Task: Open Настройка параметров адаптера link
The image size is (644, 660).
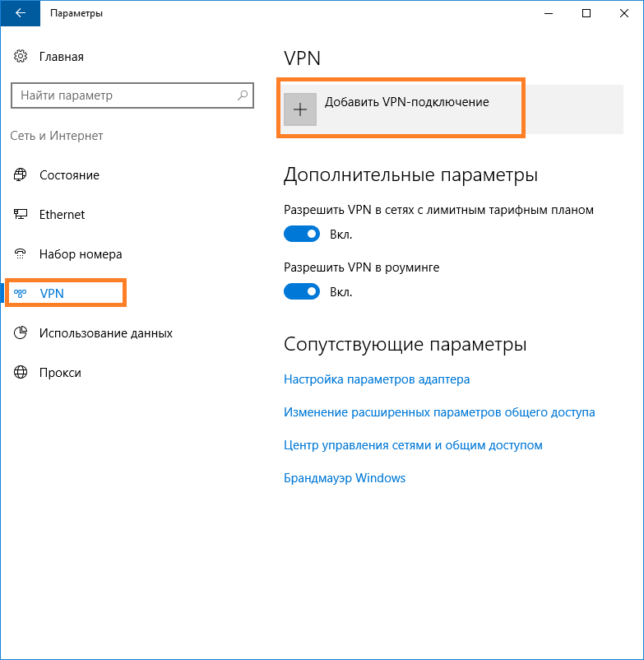Action: coord(377,379)
